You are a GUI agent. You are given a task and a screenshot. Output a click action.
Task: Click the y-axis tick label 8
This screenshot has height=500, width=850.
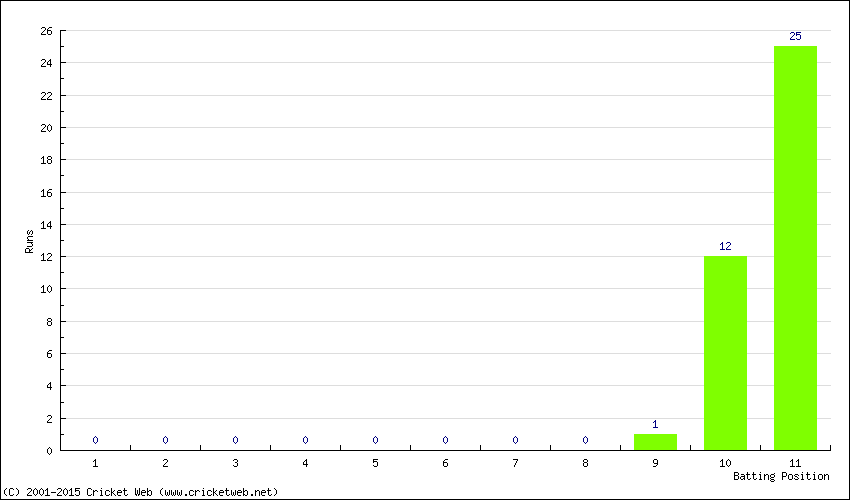pos(50,322)
